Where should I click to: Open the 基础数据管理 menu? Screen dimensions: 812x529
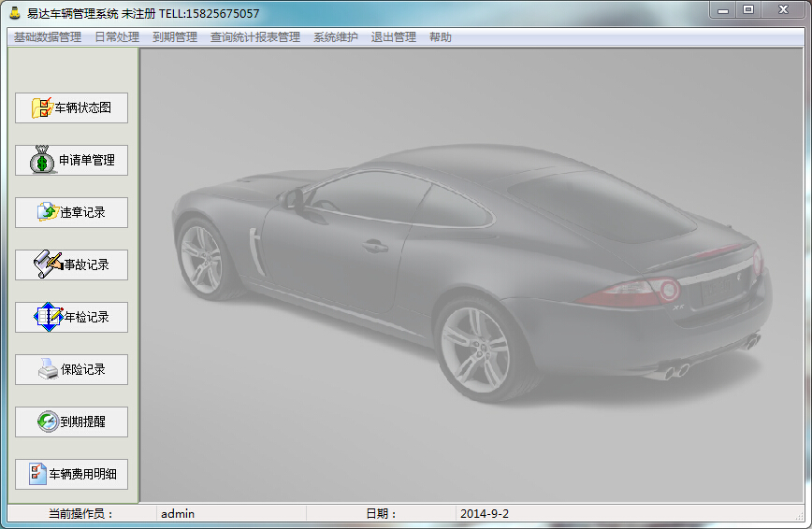(x=48, y=37)
